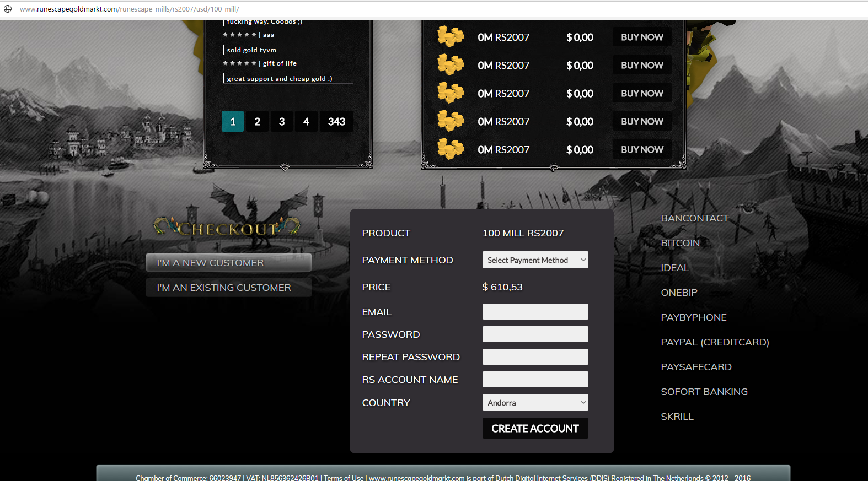Click the "COUNTRY" form label

(x=386, y=403)
